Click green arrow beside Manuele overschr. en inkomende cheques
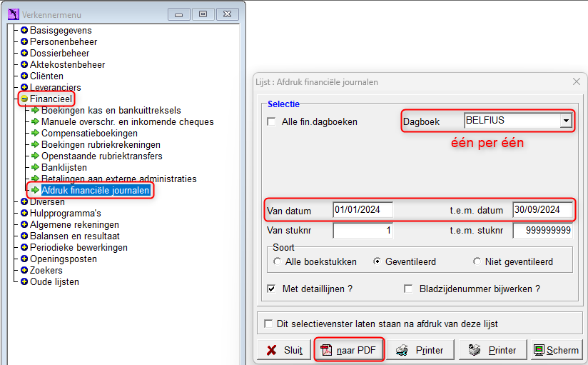588x365 pixels. [x=35, y=121]
